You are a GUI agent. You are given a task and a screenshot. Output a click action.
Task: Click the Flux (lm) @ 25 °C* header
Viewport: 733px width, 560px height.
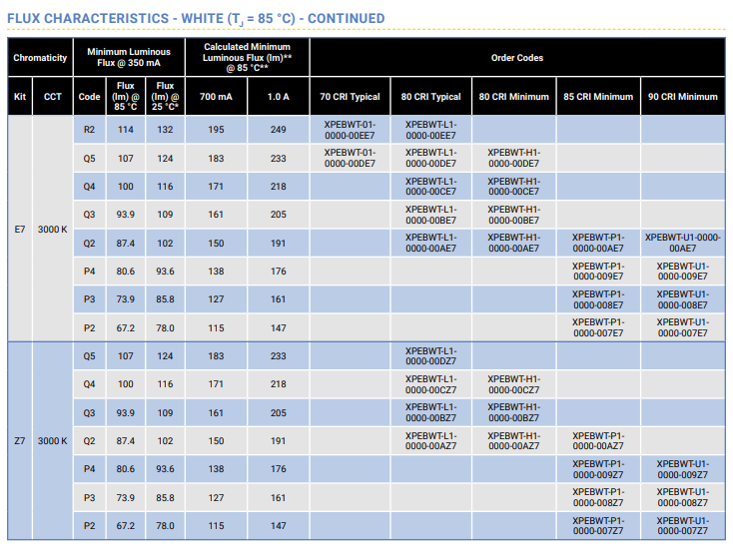165,96
